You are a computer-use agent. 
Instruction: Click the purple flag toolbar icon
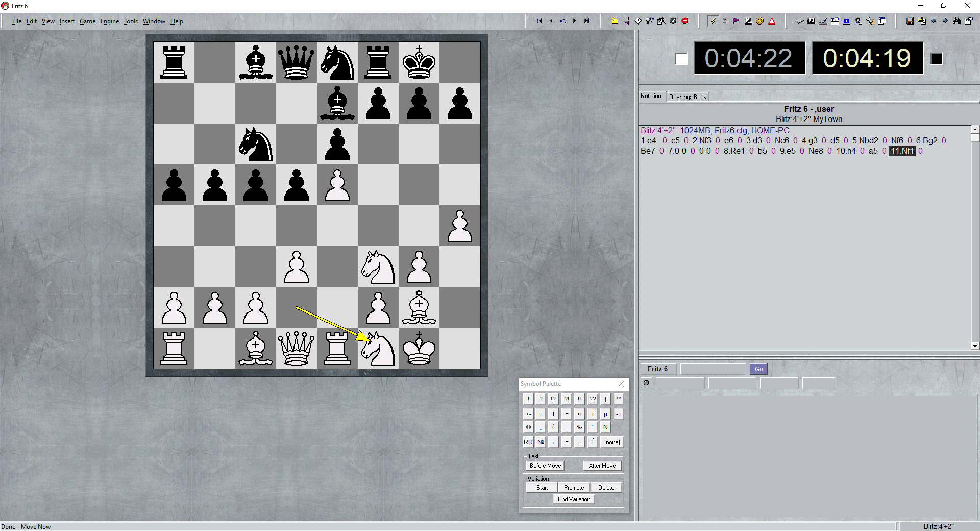pyautogui.click(x=736, y=21)
